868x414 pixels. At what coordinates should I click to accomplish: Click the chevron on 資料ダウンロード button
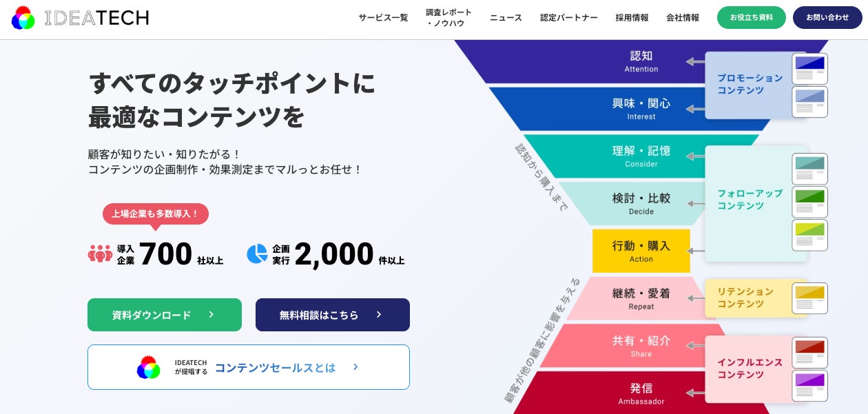tap(211, 314)
